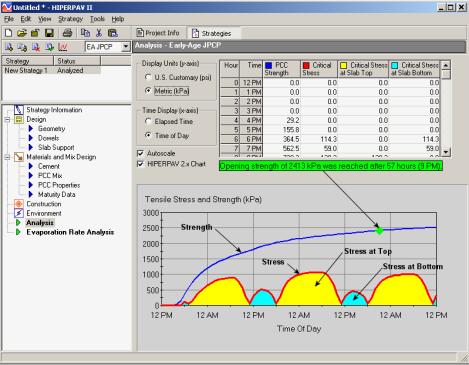Open the EA JPCP dropdown

tap(126, 47)
